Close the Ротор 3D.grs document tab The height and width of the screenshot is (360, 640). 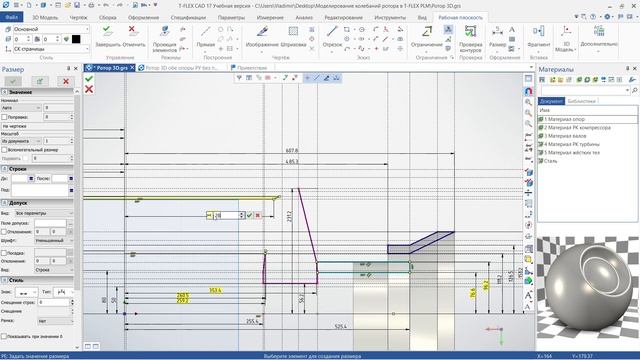(x=132, y=68)
